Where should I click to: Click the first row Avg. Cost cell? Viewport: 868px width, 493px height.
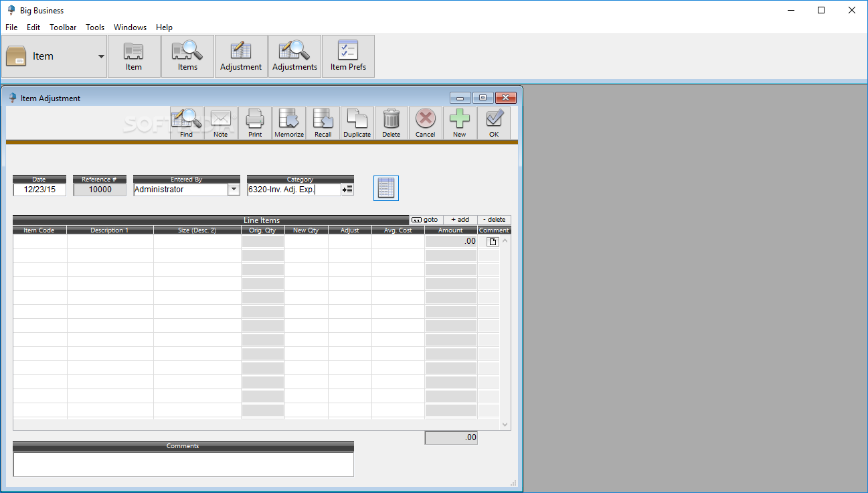398,241
